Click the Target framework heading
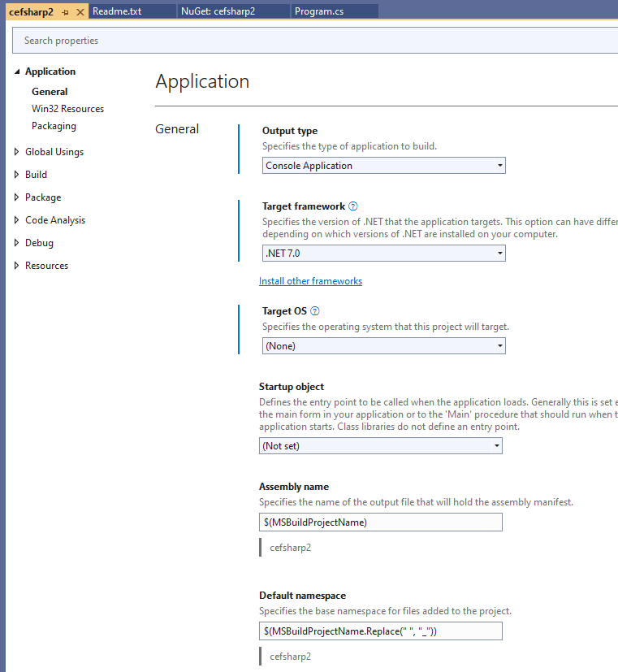Viewport: 618px width, 672px height. (x=304, y=206)
